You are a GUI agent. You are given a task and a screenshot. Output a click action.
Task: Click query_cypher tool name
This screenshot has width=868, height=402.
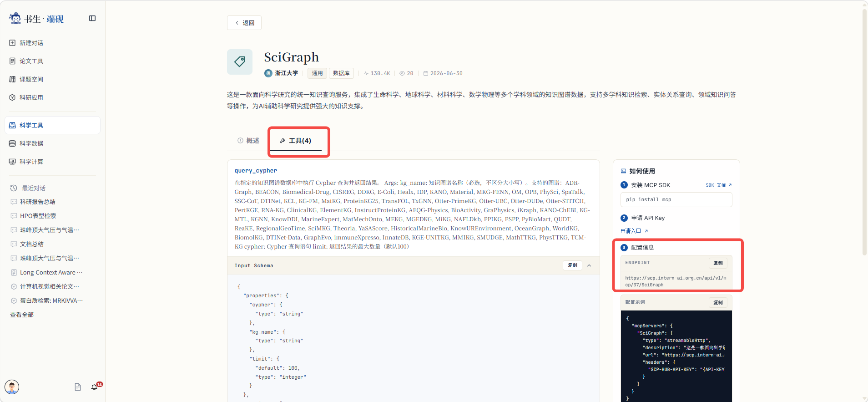[x=256, y=171]
